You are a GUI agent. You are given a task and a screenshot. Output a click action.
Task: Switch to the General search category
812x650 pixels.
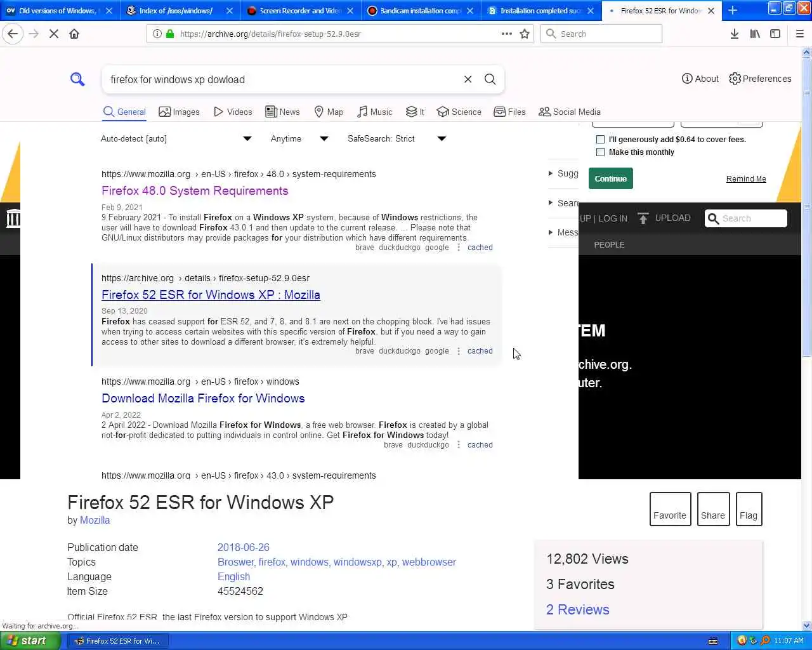tap(124, 112)
